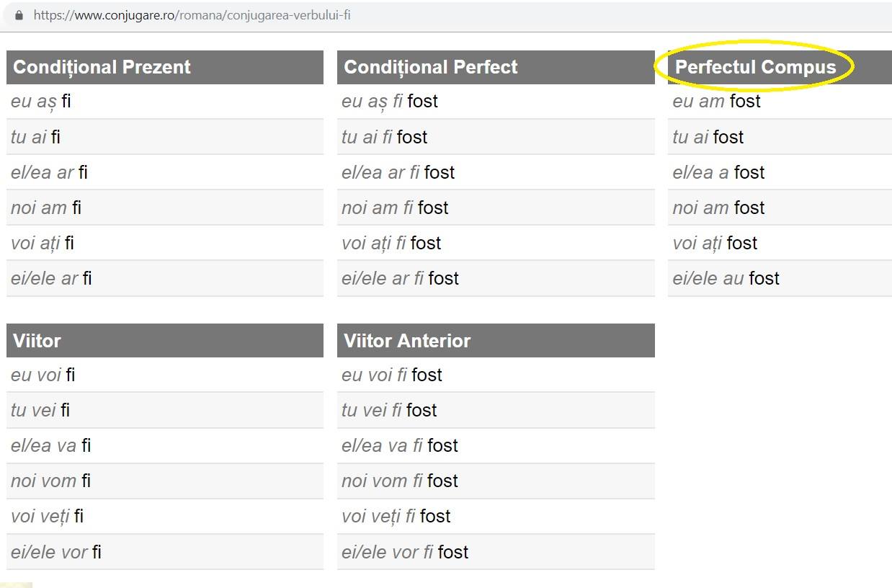Select the row 'ei/ele ar fi'
Viewport: 892px width, 588px height.
click(165, 278)
